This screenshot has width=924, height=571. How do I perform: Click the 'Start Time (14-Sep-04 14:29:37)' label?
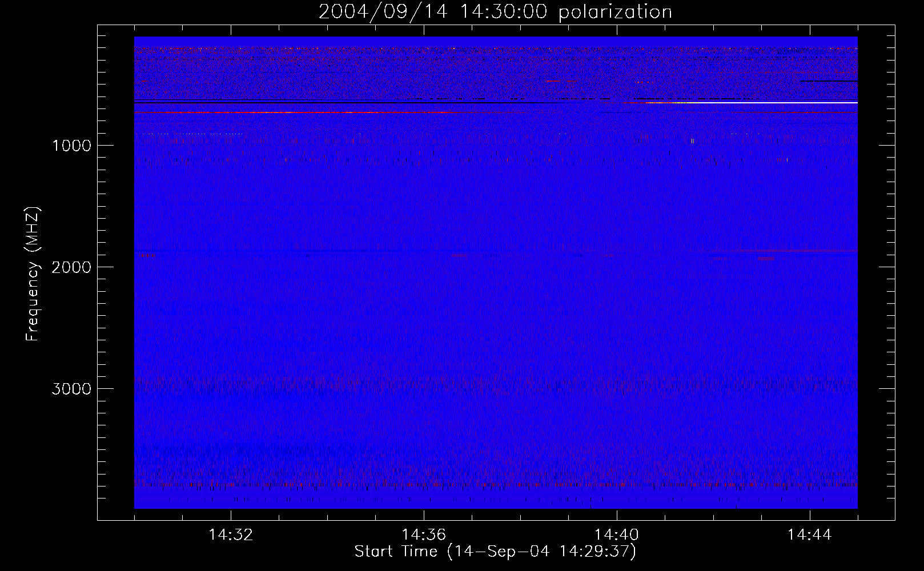[495, 552]
